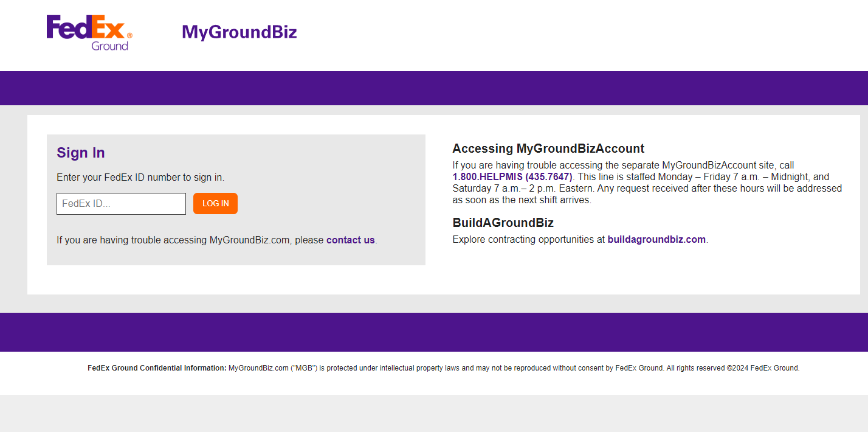Click the BuildAGroundBiz heading

tap(503, 223)
